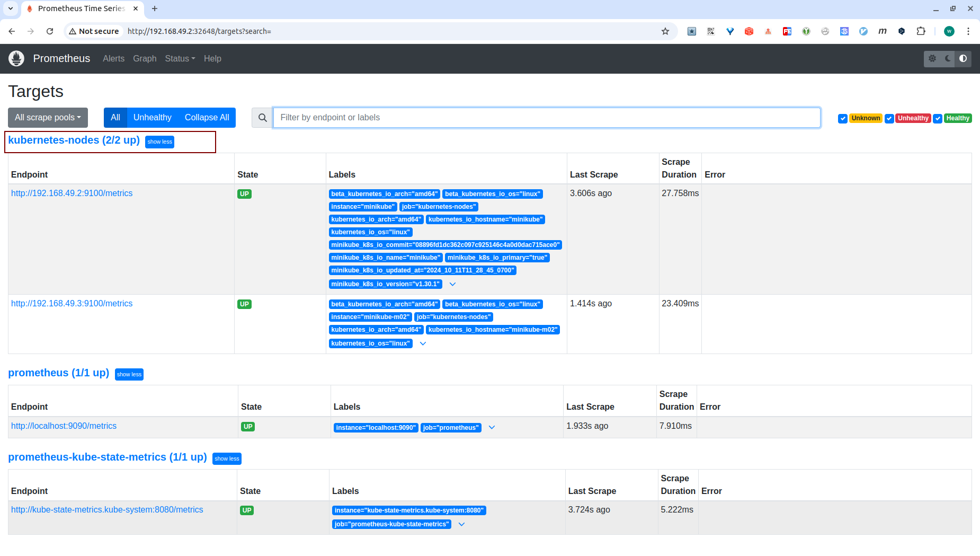Open the blue JS extension icon

844,31
